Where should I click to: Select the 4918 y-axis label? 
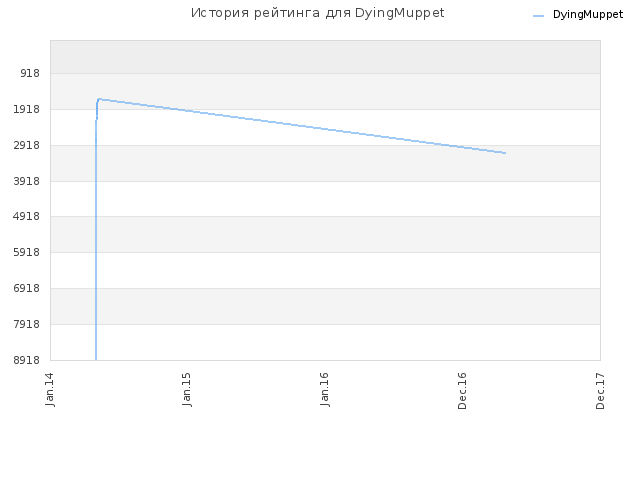pyautogui.click(x=27, y=216)
